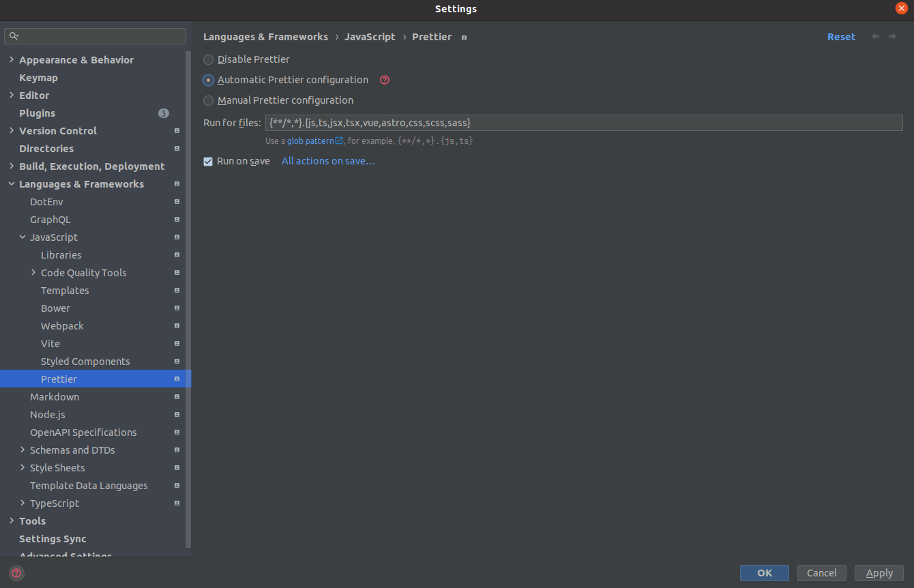
Task: Close the Settings dialog
Action: point(902,9)
